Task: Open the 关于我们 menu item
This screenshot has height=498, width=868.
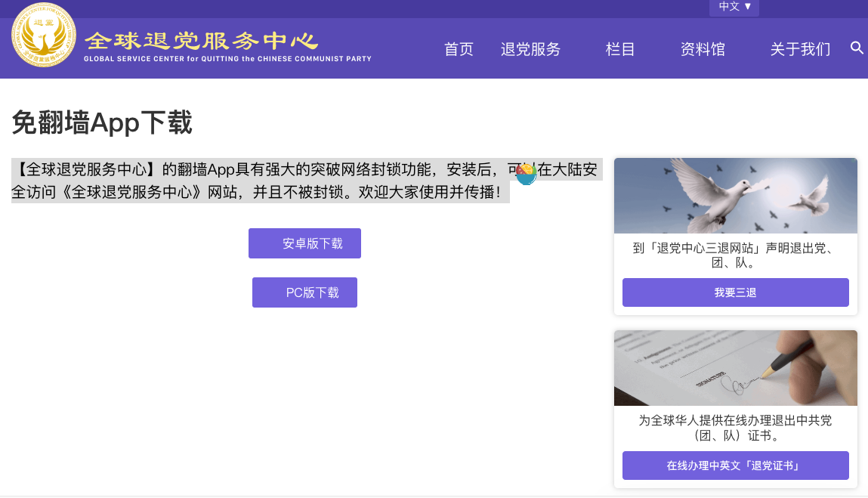Action: point(800,50)
